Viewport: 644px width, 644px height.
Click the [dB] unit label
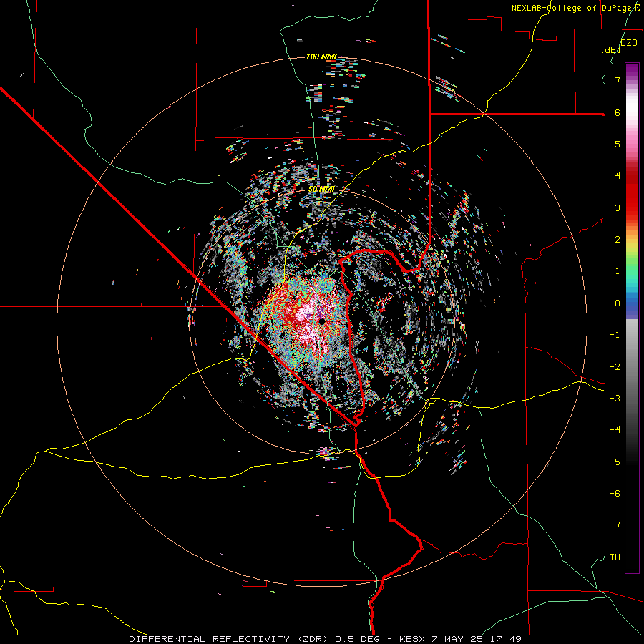coord(611,49)
